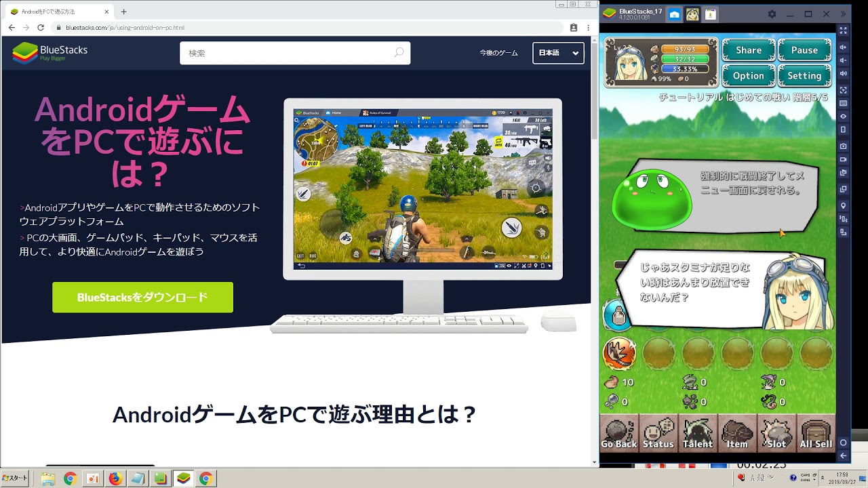Viewport: 868px width, 488px height.
Task: Switch to the BlueStacks Home tab
Action: (674, 14)
